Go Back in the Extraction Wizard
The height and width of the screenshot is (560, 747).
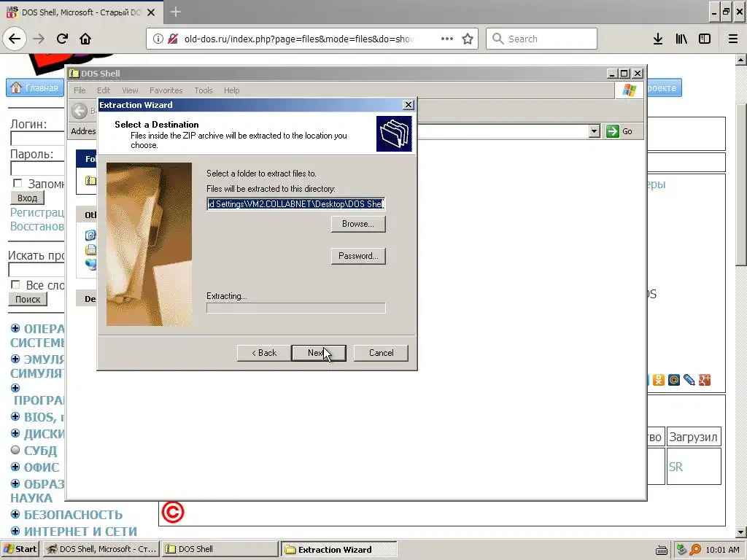tap(264, 353)
